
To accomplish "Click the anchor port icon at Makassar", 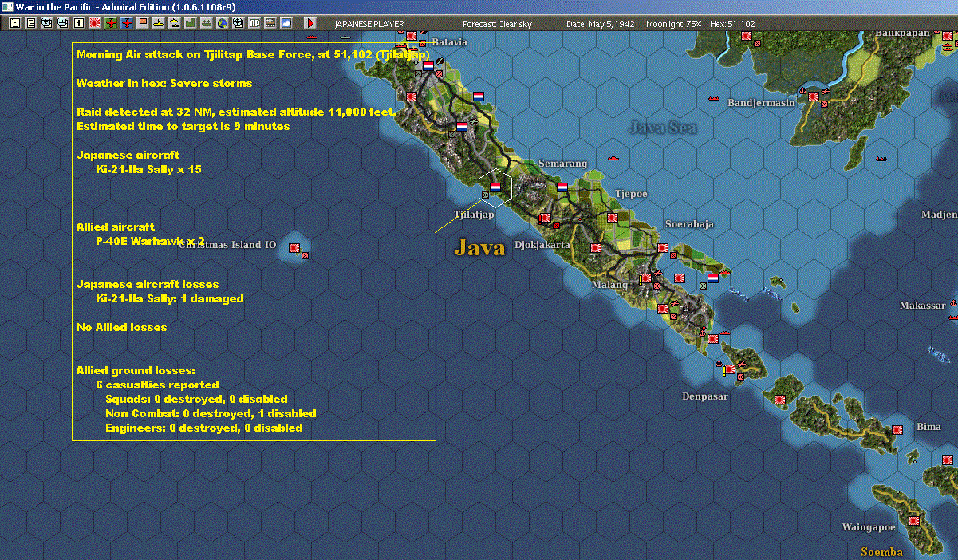I will tap(953, 304).
